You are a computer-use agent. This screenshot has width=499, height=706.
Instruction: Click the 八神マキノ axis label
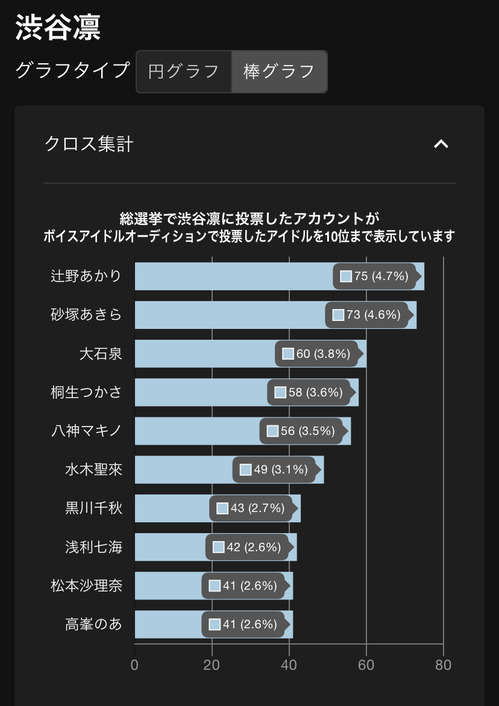[86, 431]
